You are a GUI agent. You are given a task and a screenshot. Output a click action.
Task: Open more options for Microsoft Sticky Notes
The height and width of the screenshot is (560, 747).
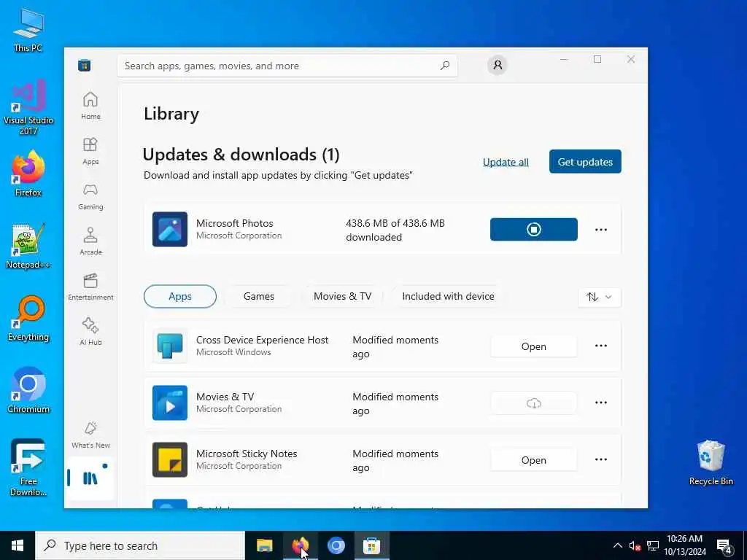tap(601, 459)
